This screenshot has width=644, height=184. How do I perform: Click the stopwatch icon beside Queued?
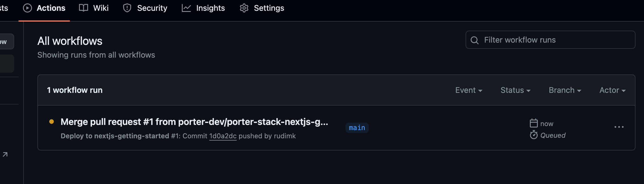[534, 135]
